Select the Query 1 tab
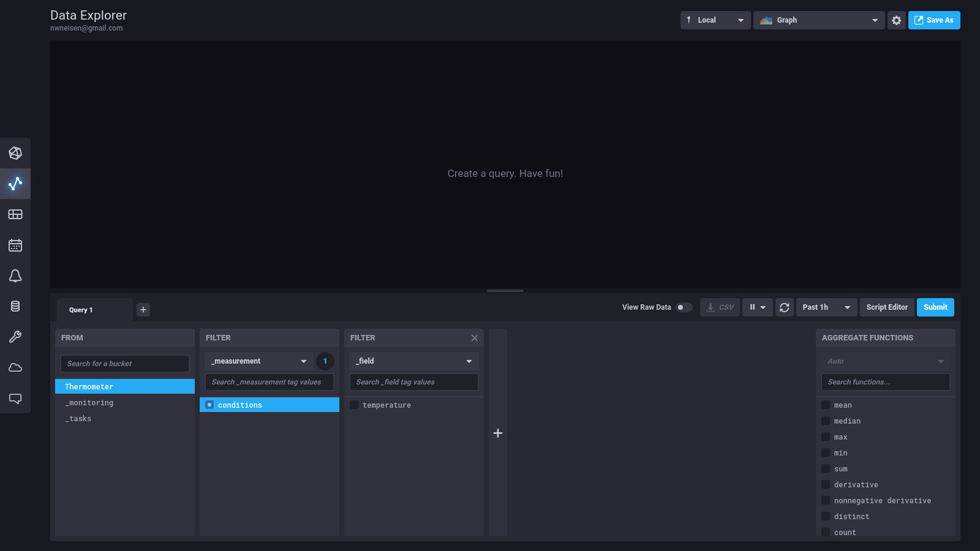 94,310
